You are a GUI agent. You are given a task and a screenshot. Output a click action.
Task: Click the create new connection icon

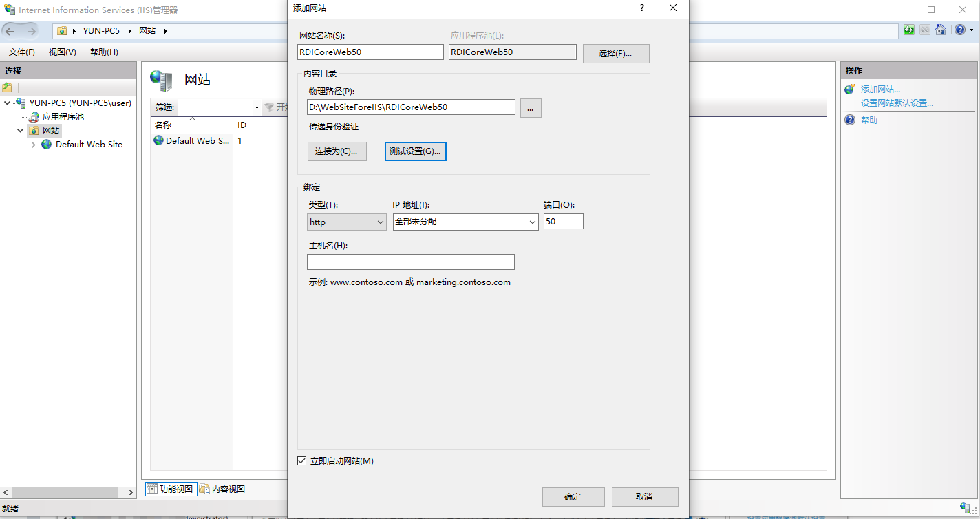tap(7, 87)
